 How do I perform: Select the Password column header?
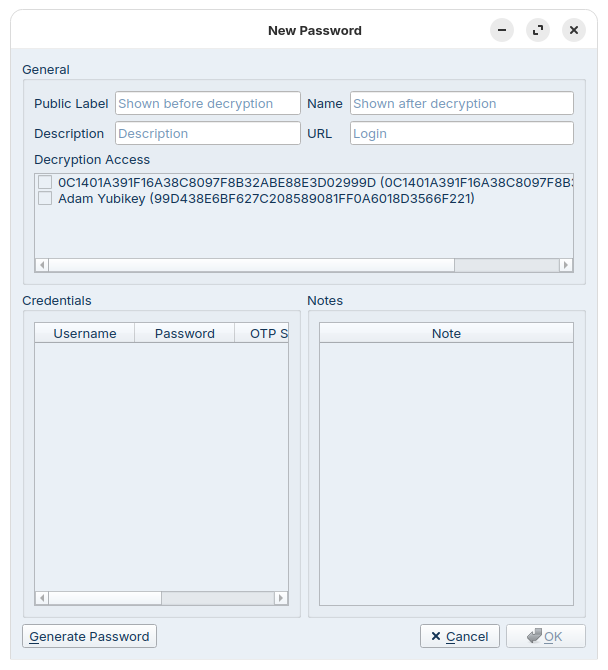(185, 333)
